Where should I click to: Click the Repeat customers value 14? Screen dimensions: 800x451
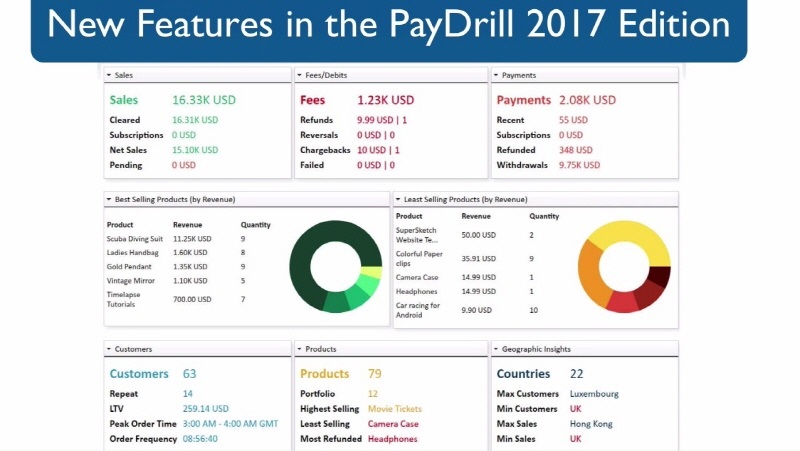tap(188, 394)
